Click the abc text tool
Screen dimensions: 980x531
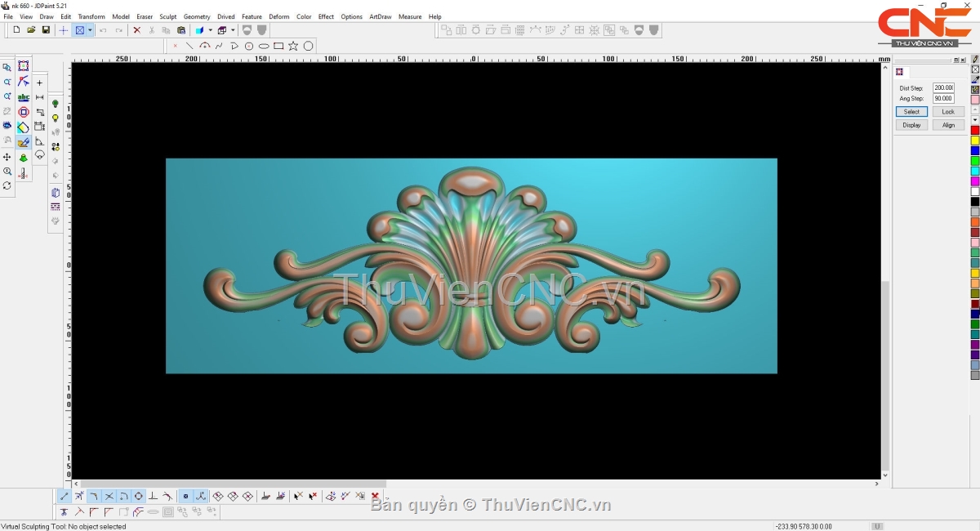(x=24, y=97)
